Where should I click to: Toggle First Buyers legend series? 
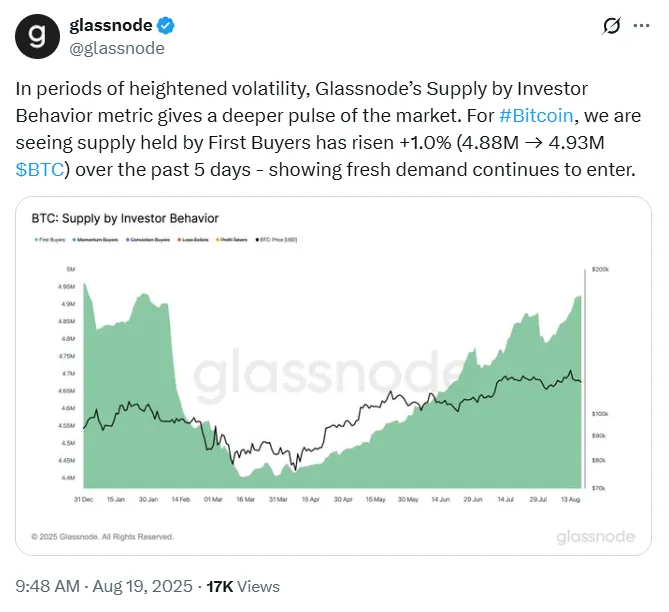[x=50, y=240]
